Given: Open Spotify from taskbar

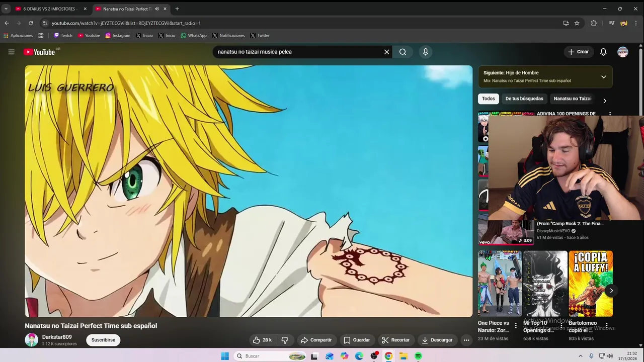Looking at the screenshot, I should pyautogui.click(x=418, y=356).
